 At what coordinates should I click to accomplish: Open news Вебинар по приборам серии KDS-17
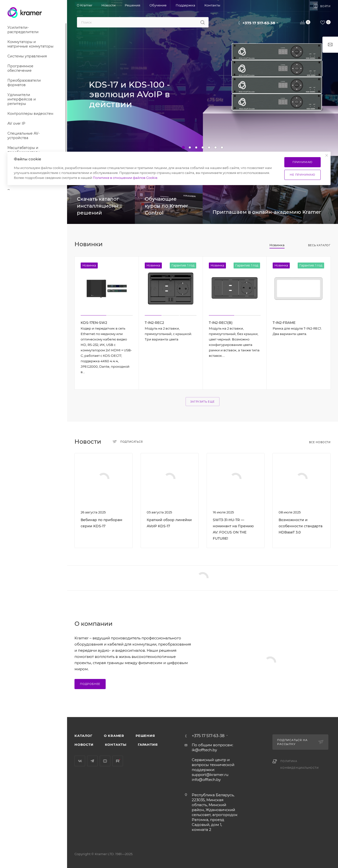[x=101, y=523]
